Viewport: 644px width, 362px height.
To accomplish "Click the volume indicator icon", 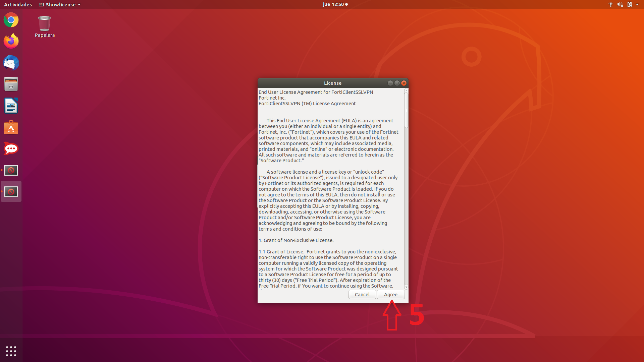I will (620, 4).
